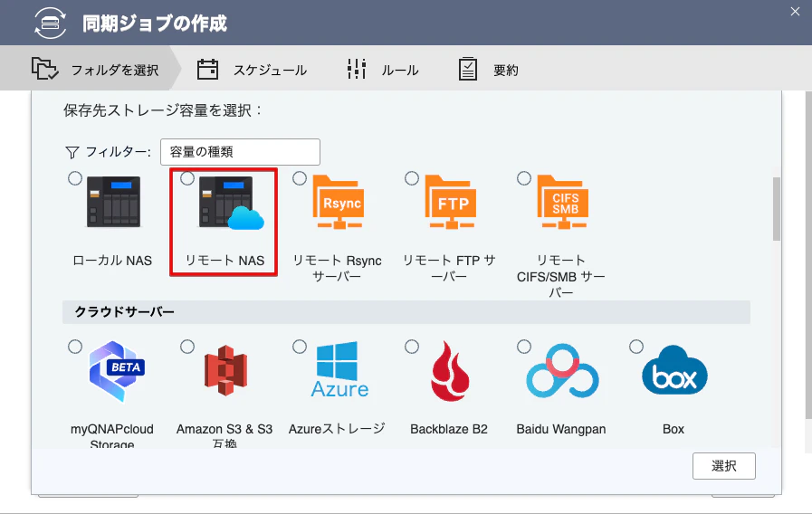Enable the リモート FTP サーバー radio button
The height and width of the screenshot is (514, 812).
click(x=412, y=178)
